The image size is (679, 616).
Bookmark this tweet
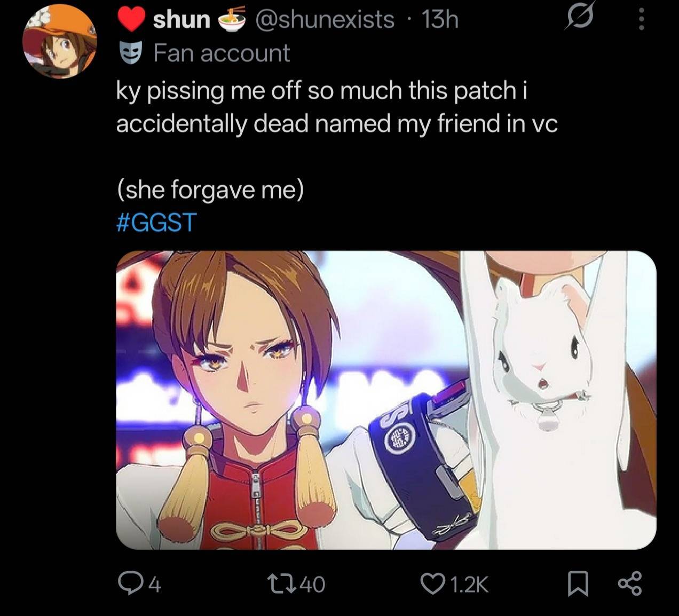coord(578,583)
